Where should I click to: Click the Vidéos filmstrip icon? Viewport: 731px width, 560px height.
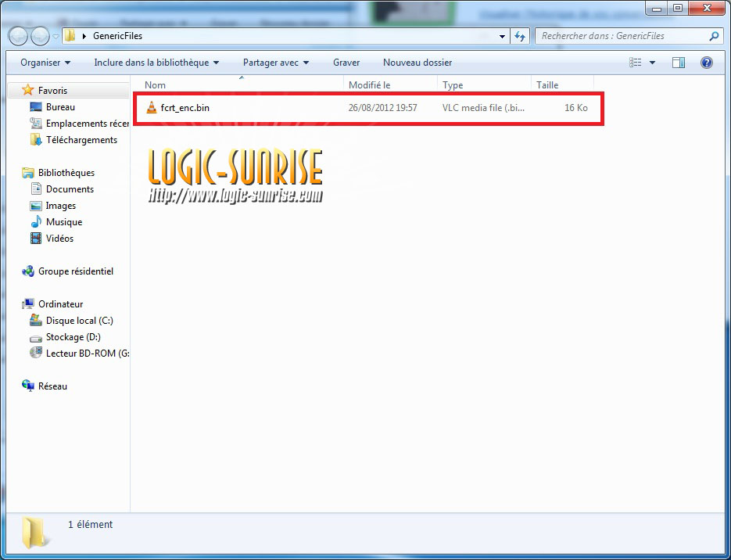point(36,239)
